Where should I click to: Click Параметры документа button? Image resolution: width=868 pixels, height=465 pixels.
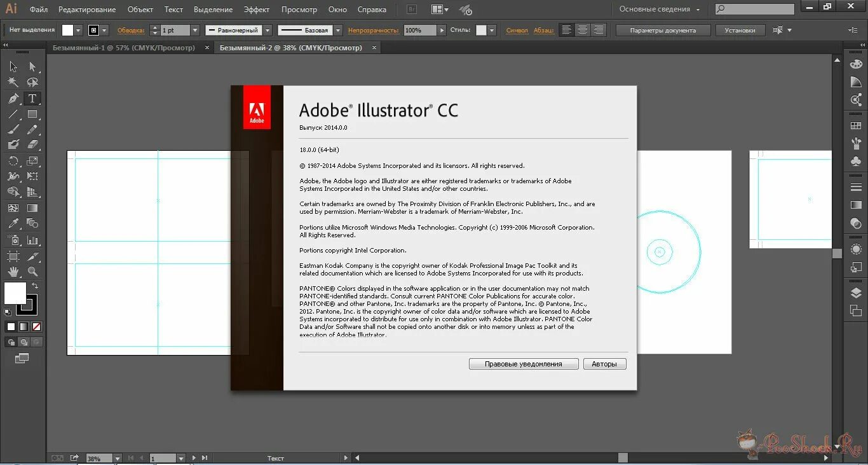tap(663, 30)
